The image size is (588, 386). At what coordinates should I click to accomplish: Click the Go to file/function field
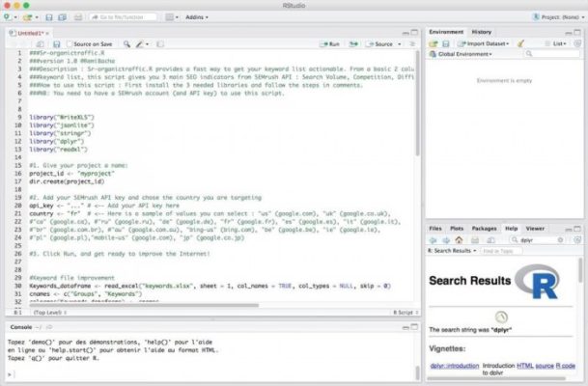coord(123,17)
